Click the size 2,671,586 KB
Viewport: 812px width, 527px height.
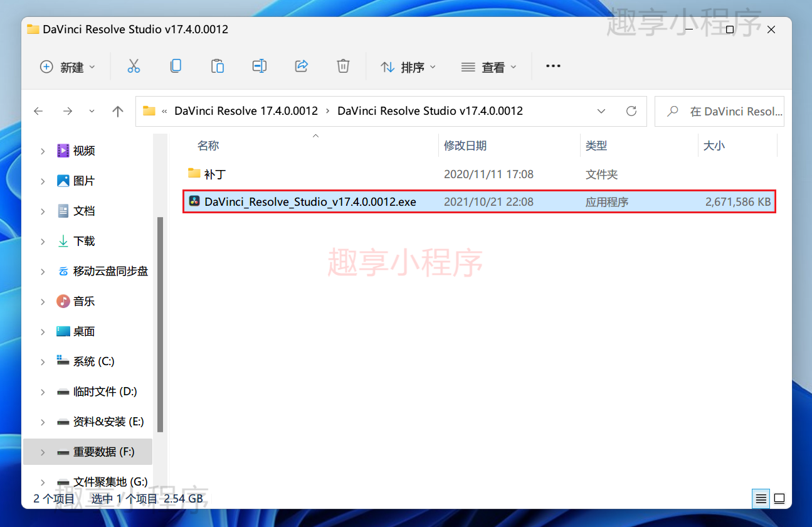738,202
